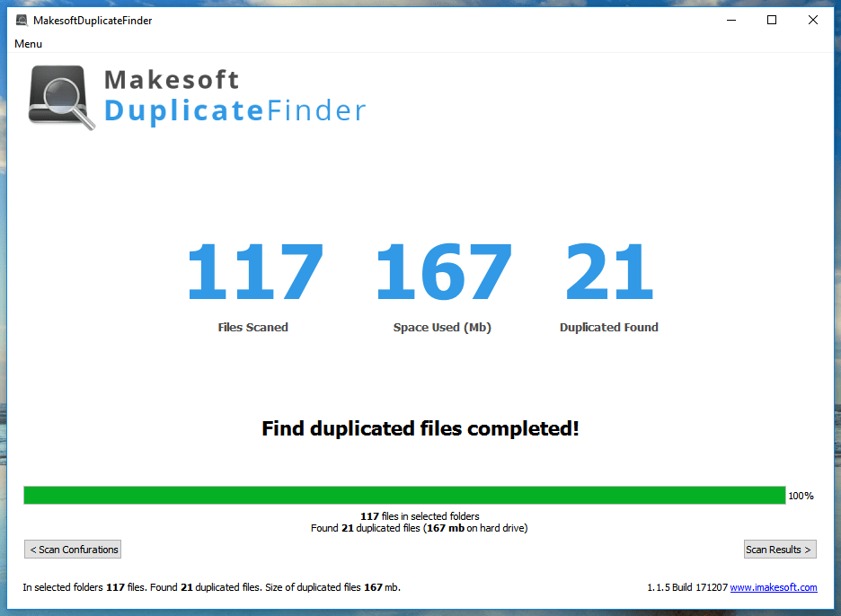Open the www.imakesoft.com website link
Viewport: 841px width, 616px height.
(x=774, y=586)
